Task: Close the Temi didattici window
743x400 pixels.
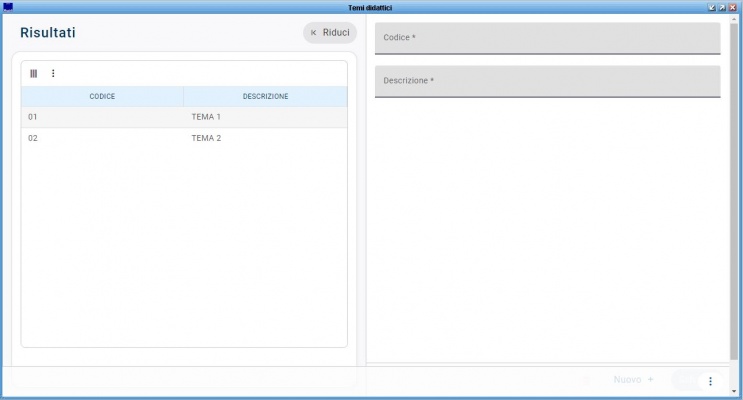Action: (x=733, y=8)
